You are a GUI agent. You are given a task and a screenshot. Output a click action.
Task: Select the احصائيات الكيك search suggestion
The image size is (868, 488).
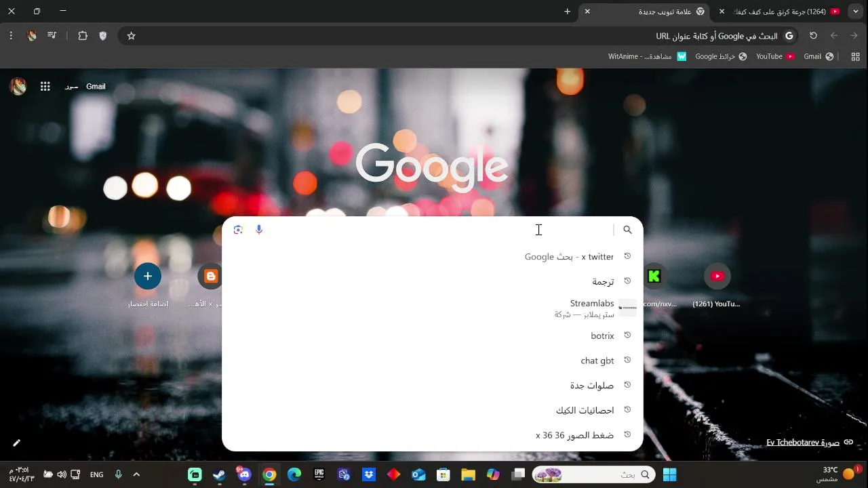pos(433,410)
